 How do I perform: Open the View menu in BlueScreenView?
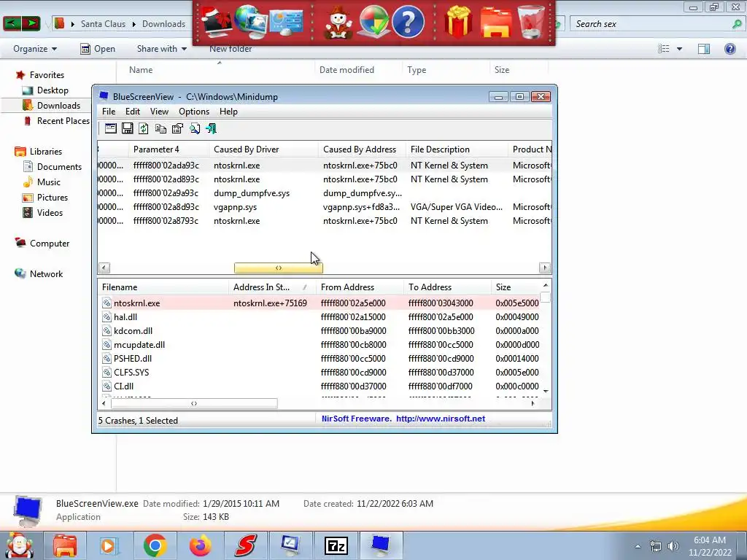click(159, 112)
